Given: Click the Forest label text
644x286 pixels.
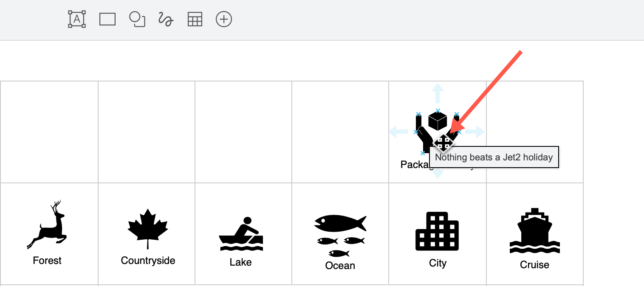Looking at the screenshot, I should click(47, 260).
